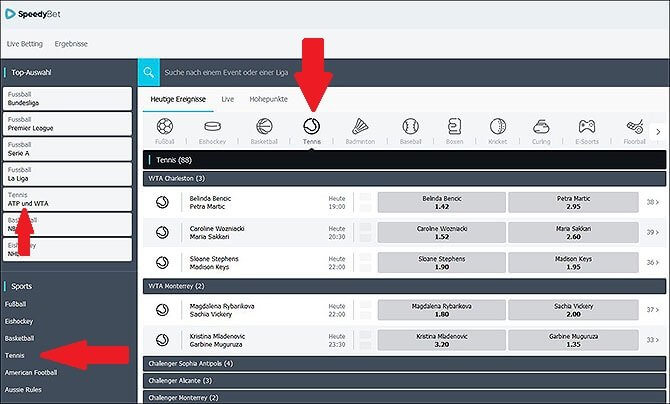Open the Ergebnisse menu
670x404 pixels.
pyautogui.click(x=71, y=44)
